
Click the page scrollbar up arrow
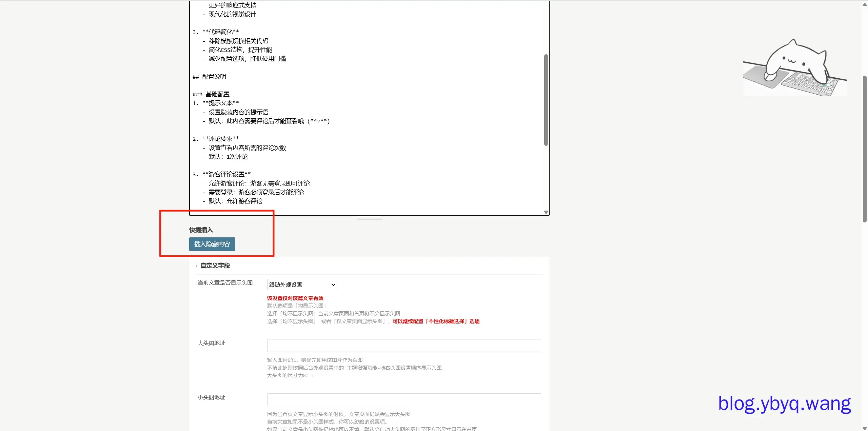coord(865,4)
